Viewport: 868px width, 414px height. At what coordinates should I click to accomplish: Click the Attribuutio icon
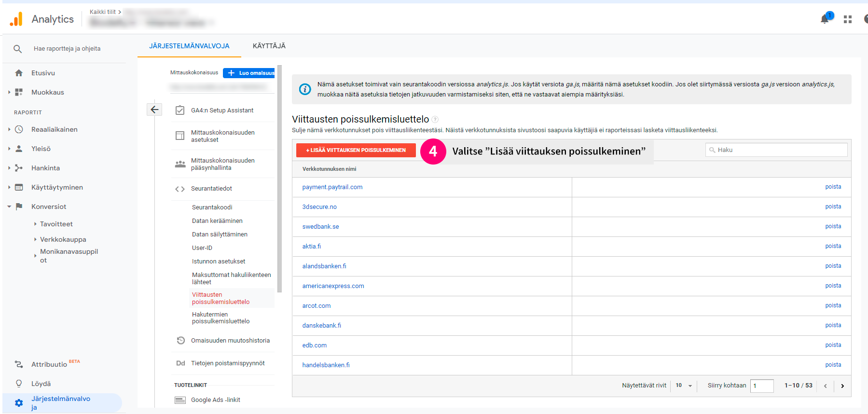pos(19,364)
